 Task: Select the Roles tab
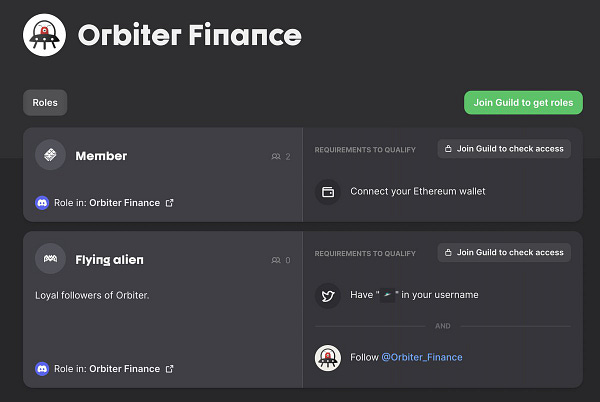point(45,103)
